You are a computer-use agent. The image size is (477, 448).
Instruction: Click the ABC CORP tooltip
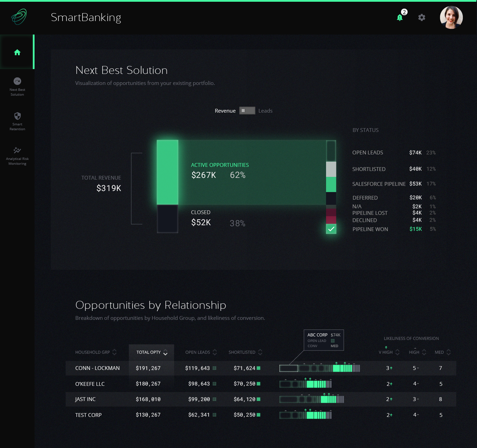coord(324,340)
